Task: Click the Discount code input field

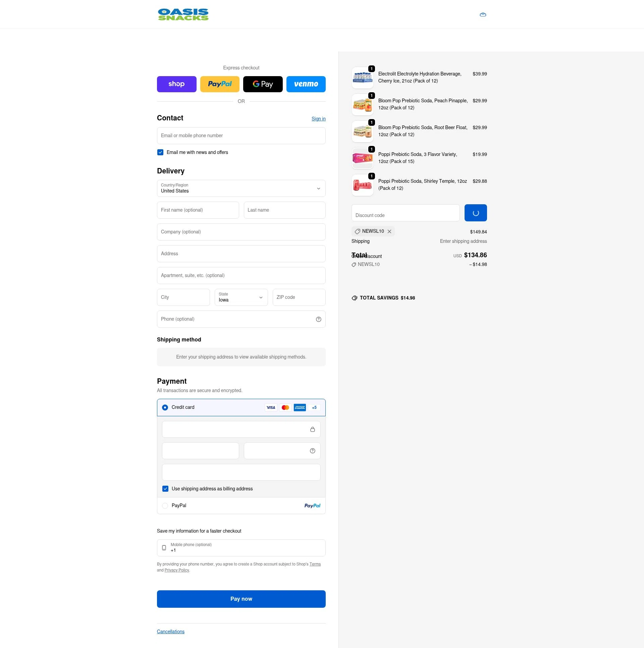Action: tap(406, 213)
